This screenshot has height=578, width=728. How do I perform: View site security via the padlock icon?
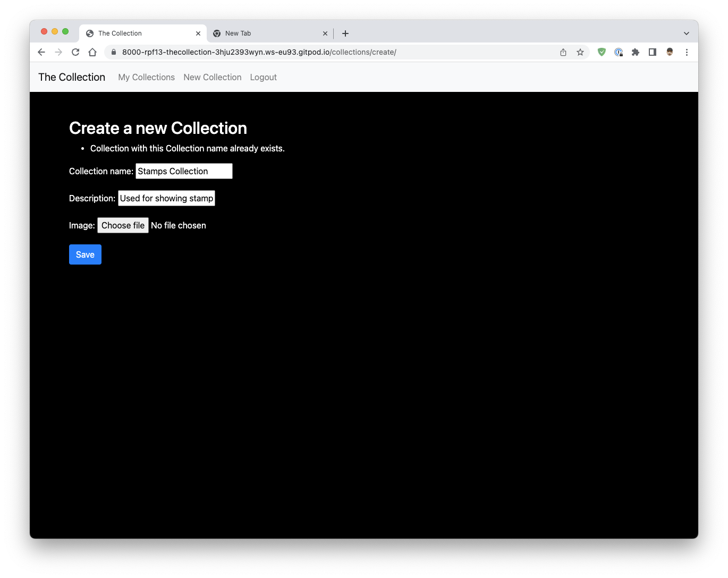113,52
